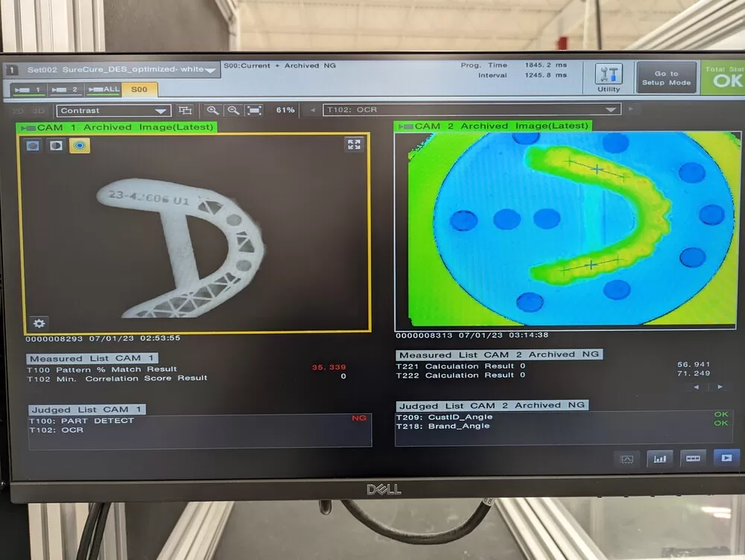Click the fit-to-screen zoom icon
745x560 pixels.
(x=254, y=110)
